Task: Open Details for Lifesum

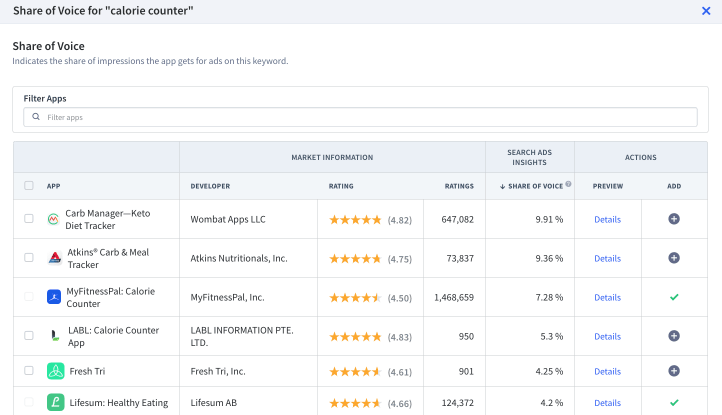Action: tap(607, 403)
